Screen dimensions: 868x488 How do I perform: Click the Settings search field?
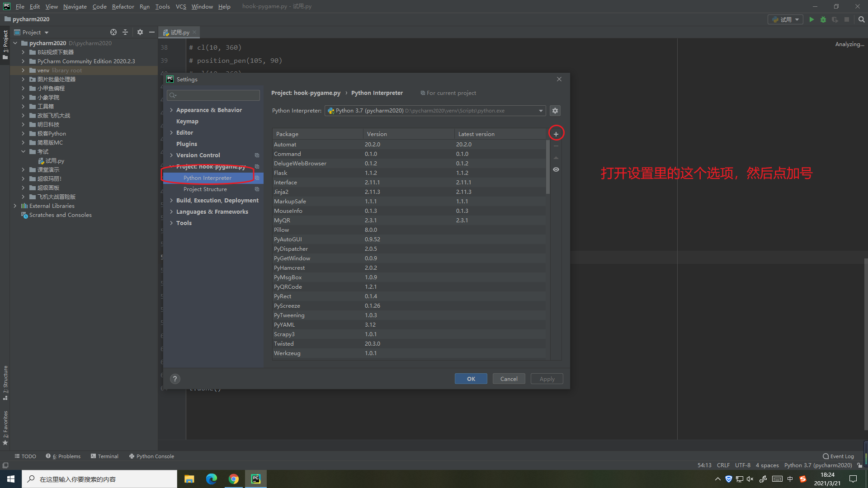pyautogui.click(x=213, y=95)
